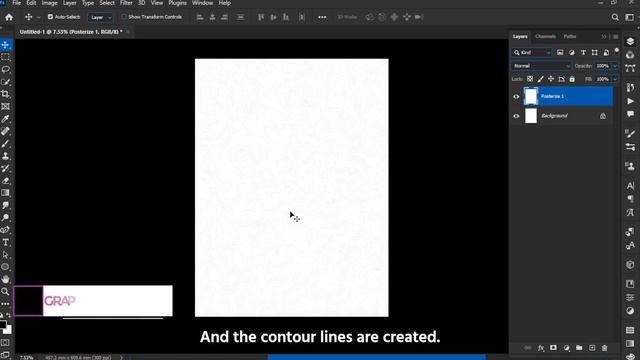Expand the Opacity slider dropdown
The width and height of the screenshot is (640, 360).
[x=615, y=66]
